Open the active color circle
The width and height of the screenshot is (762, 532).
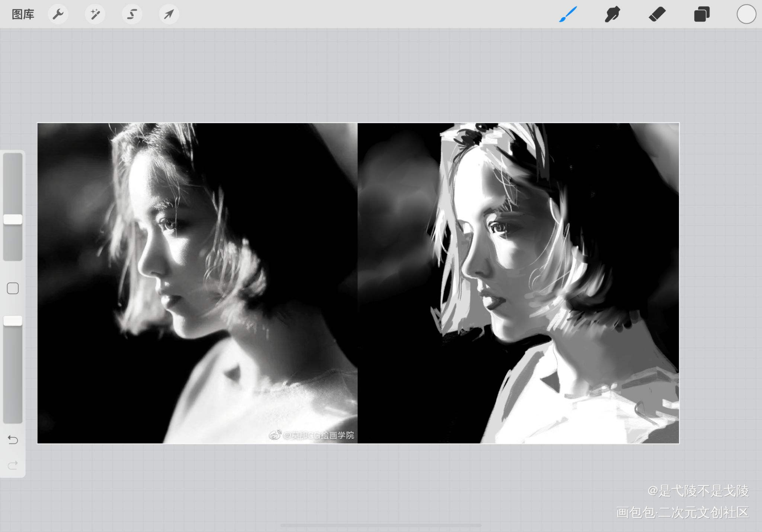[x=746, y=14]
